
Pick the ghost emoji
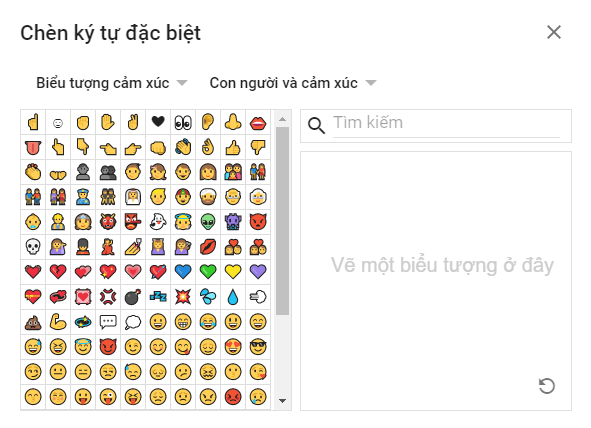tap(158, 222)
